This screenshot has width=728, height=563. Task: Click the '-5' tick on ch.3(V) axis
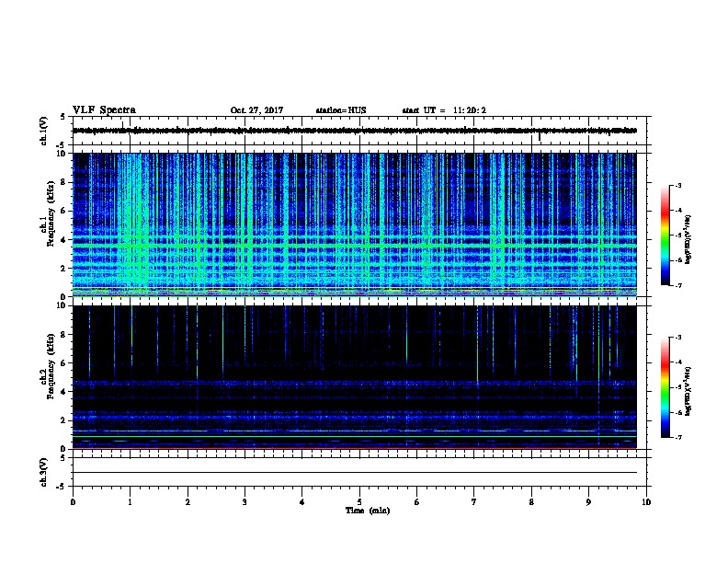click(62, 486)
